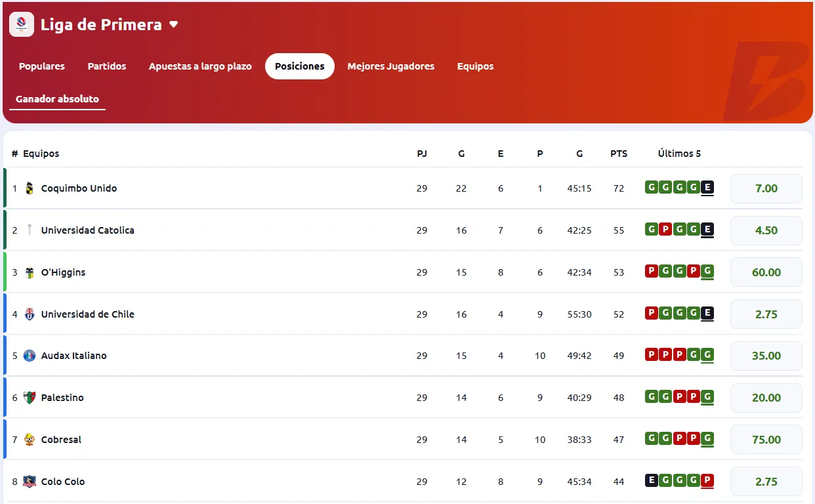Expand the Liga de Primera dropdown arrow
This screenshot has width=815, height=504.
(173, 25)
